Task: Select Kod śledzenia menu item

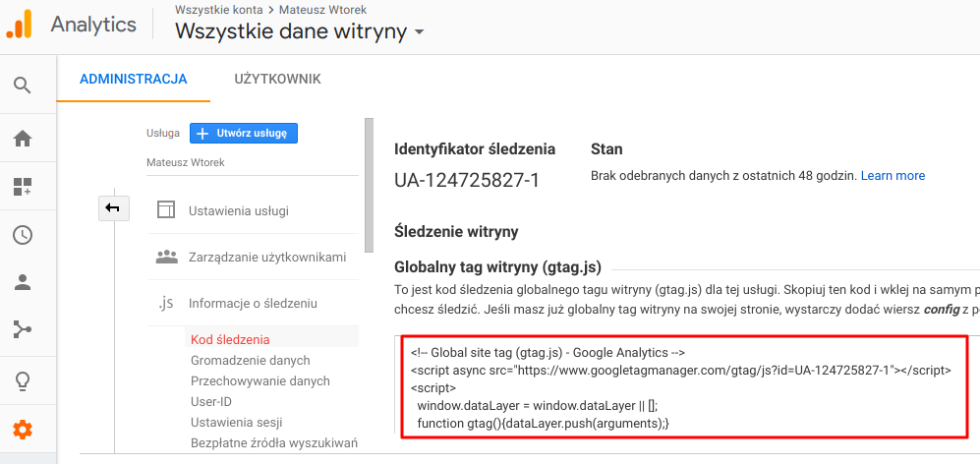Action: (x=230, y=339)
